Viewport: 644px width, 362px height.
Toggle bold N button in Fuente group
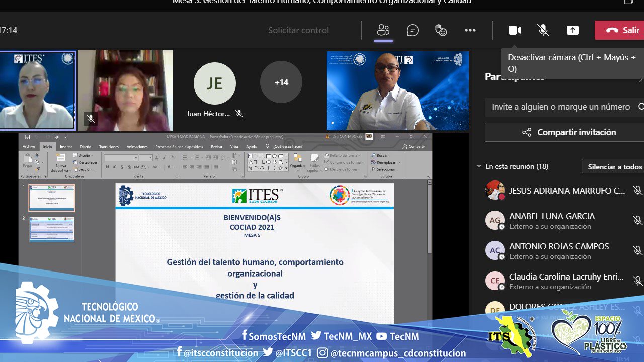[107, 167]
